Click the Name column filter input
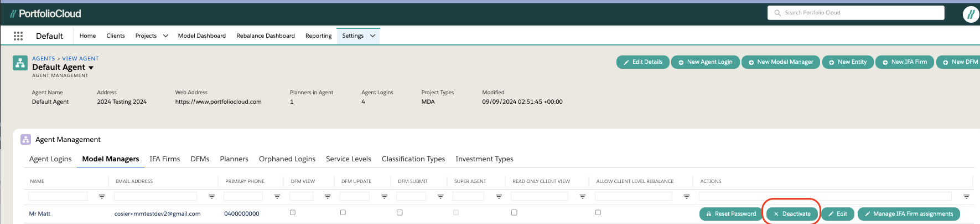980x224 pixels. pos(58,196)
